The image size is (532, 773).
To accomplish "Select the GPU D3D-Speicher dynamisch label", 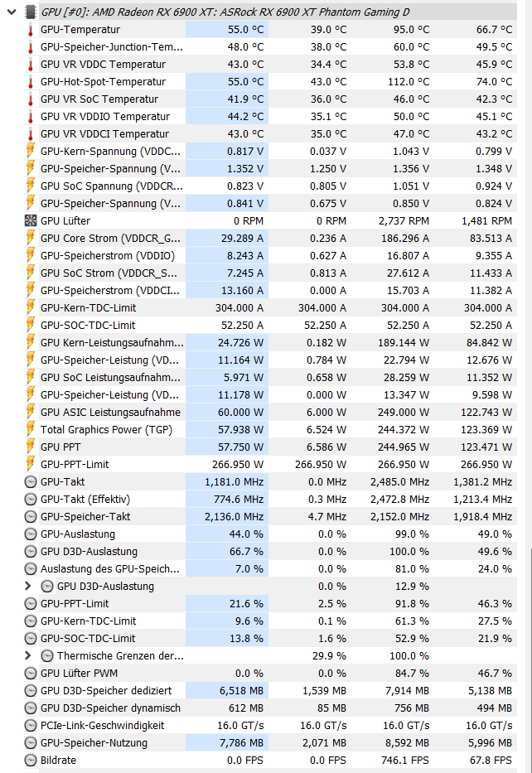I will (110, 708).
